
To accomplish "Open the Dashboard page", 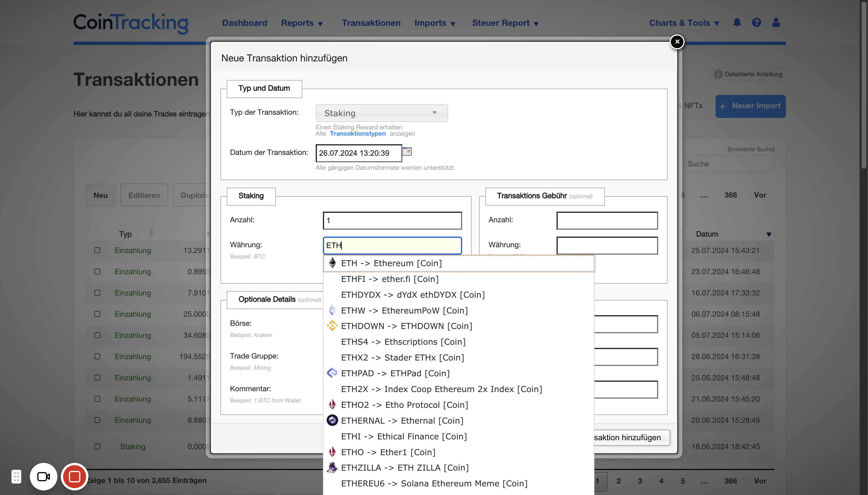I will pyautogui.click(x=245, y=23).
